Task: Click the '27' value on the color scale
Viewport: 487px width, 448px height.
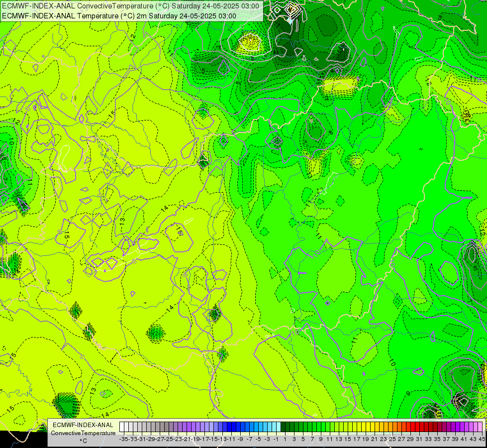Action: pos(401,439)
